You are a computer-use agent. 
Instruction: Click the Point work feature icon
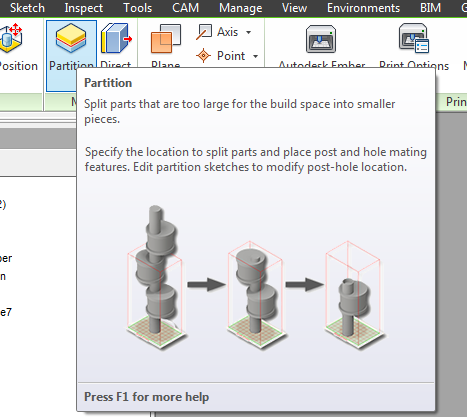point(203,56)
